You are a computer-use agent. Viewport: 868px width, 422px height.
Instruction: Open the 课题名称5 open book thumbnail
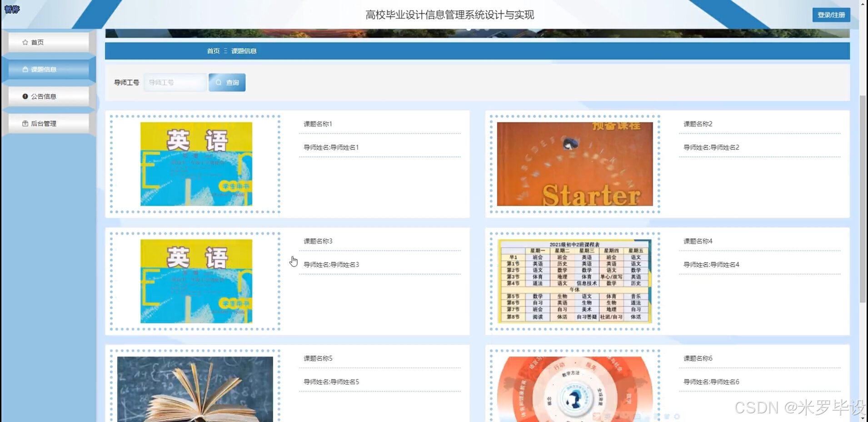[195, 389]
